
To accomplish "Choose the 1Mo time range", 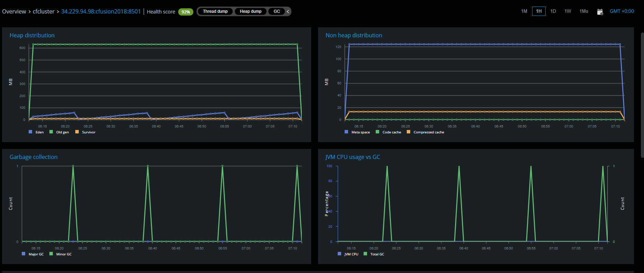I will tap(584, 11).
